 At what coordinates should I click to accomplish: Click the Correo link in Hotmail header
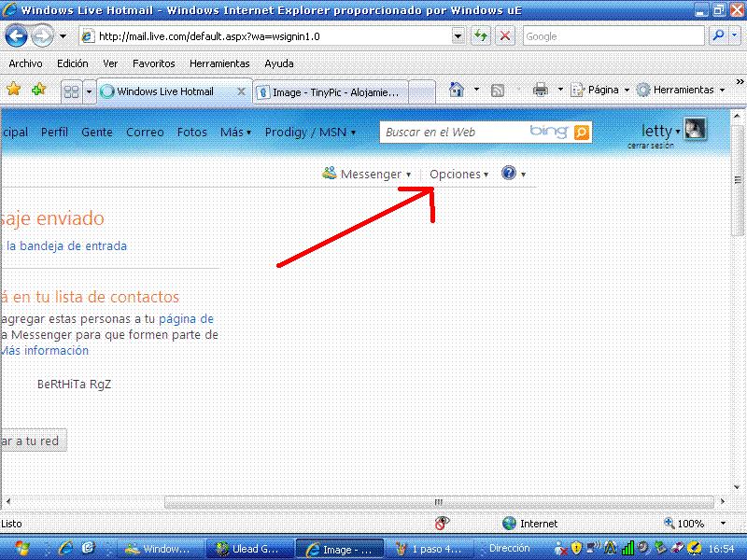pos(145,132)
